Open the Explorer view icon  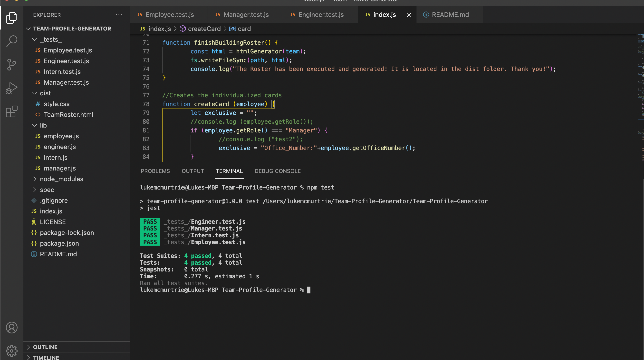coord(11,18)
